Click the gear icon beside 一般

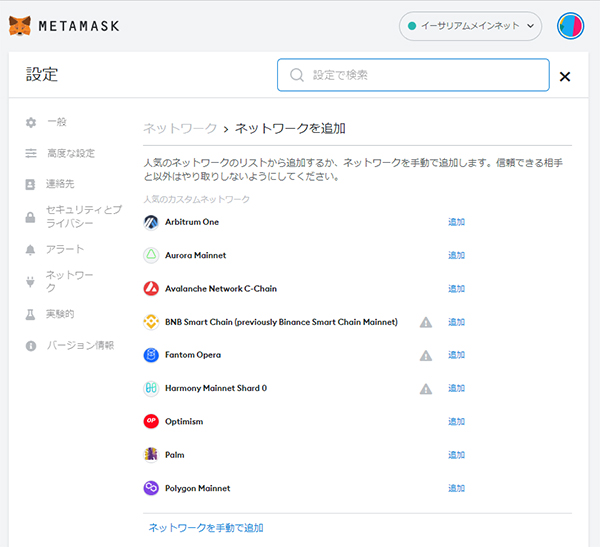pos(31,122)
